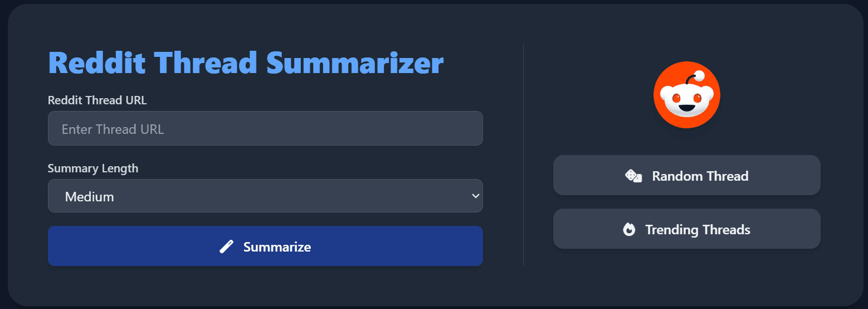Click the antenna ball on the Reddit mascot

[699, 76]
